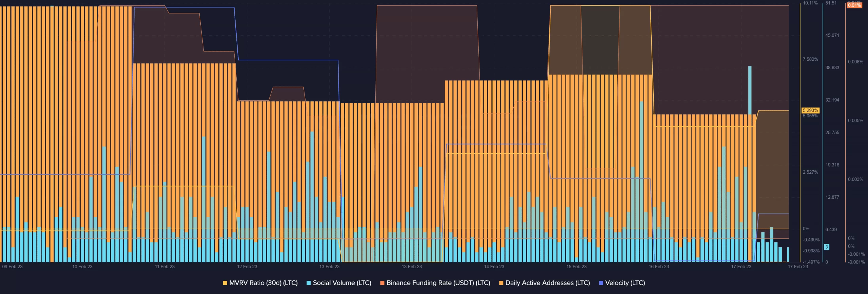Toggle Binance Funding Rate (USDT) (LTC) label
The image size is (868, 294).
point(438,283)
